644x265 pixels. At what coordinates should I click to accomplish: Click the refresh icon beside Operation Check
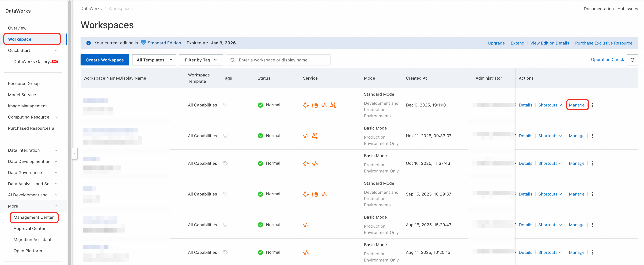(x=632, y=60)
